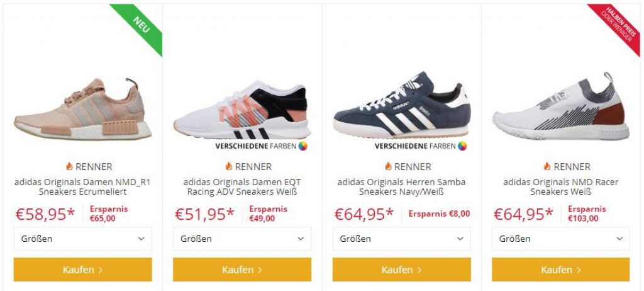Click flame icon above Samba Sneakers title
The image size is (644, 291).
[388, 166]
